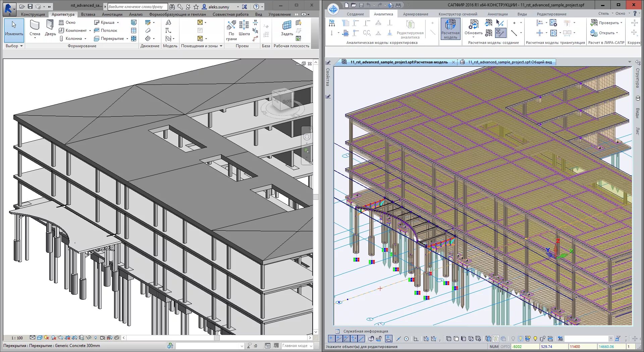Close the Расчетная модель document tab

453,62
